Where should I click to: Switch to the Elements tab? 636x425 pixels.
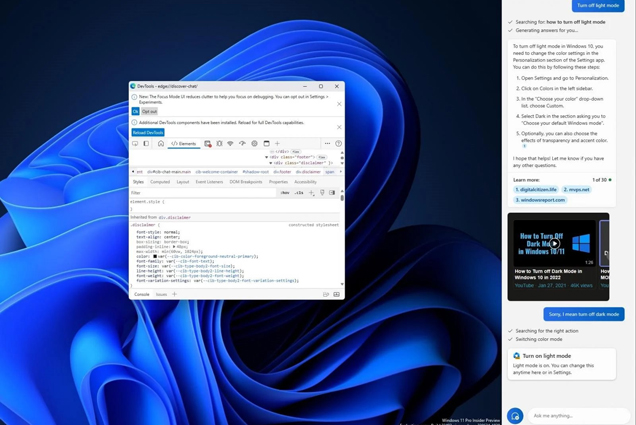point(184,144)
